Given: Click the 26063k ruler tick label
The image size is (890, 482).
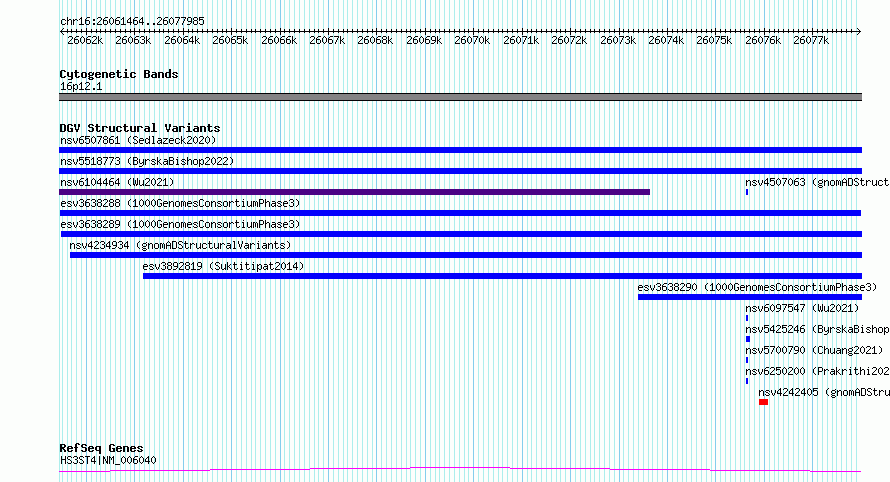Looking at the screenshot, I should tap(133, 40).
